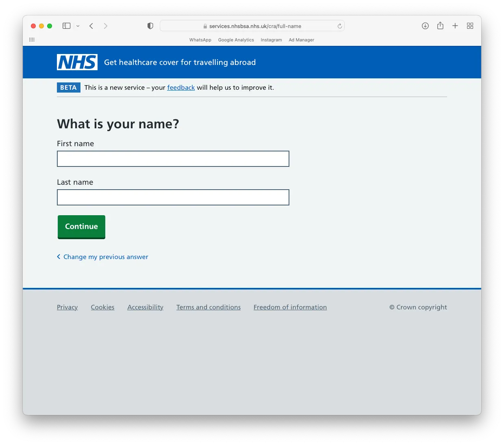Click the First name input field
The height and width of the screenshot is (445, 504).
[x=173, y=159]
